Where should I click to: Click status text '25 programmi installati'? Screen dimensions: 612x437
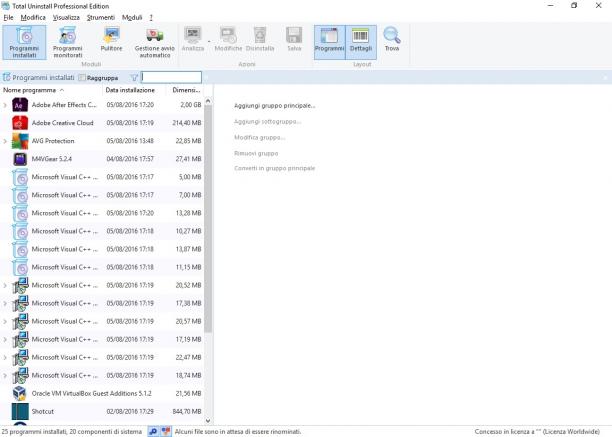[x=34, y=432]
